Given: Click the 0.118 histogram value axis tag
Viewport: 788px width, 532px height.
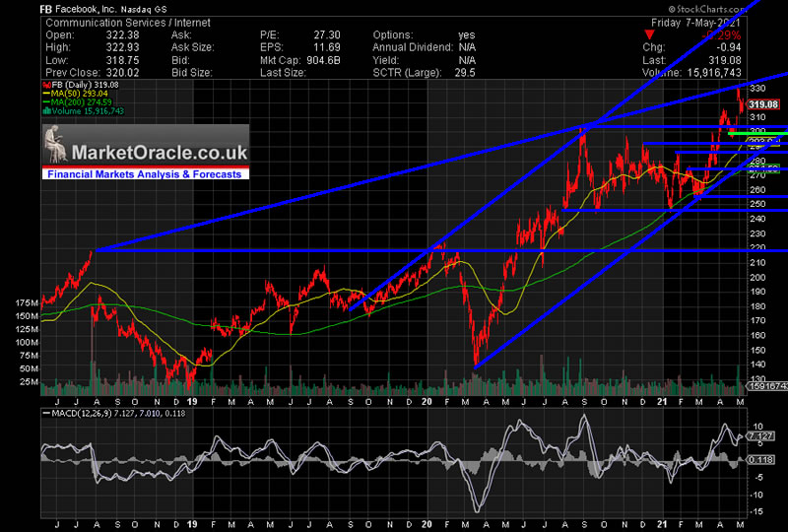Looking at the screenshot, I should point(760,460).
